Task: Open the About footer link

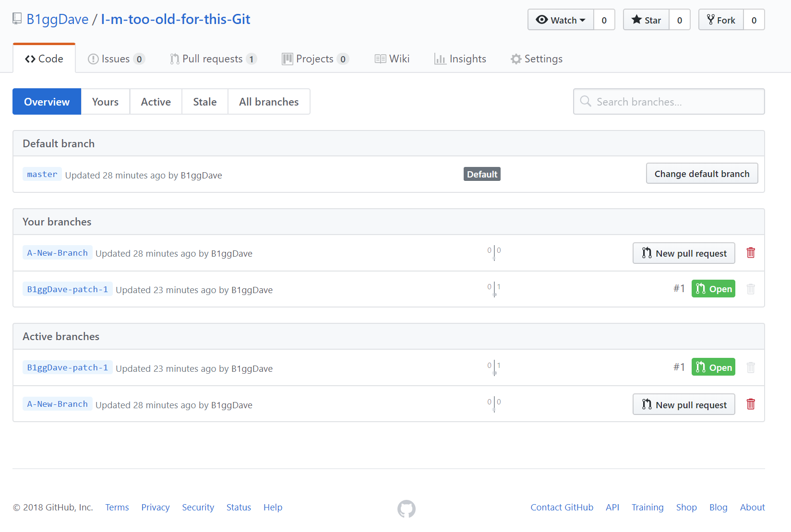Action: point(753,507)
